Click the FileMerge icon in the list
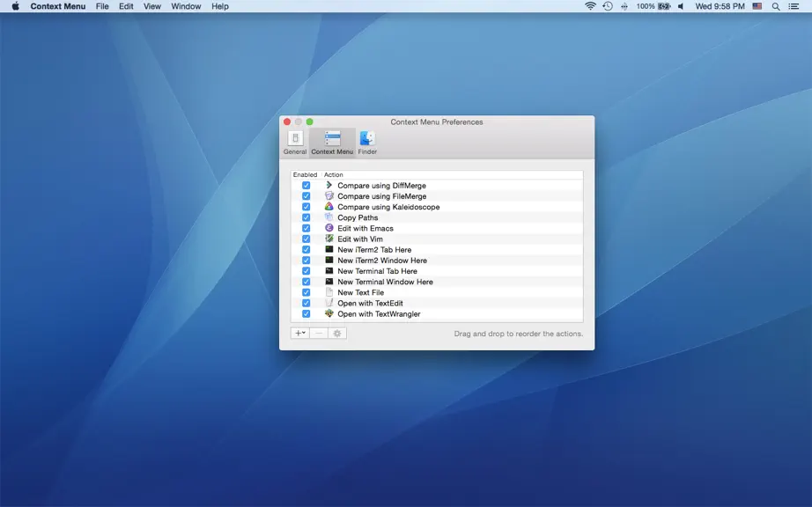812x507 pixels. tap(328, 195)
